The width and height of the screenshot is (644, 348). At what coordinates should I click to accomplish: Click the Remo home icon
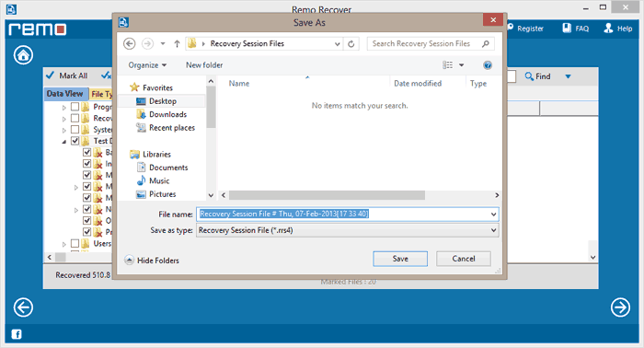pyautogui.click(x=23, y=55)
